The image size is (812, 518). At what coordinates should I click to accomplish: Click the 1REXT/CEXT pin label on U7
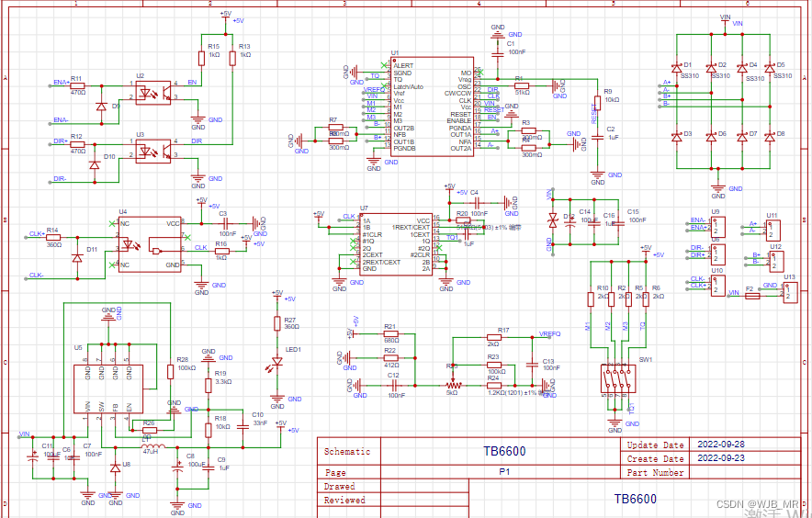tap(411, 228)
